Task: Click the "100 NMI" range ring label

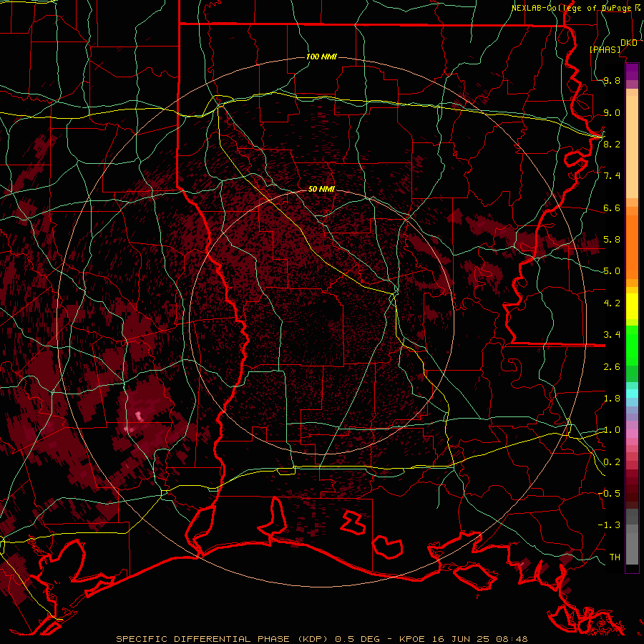Action: point(321,57)
